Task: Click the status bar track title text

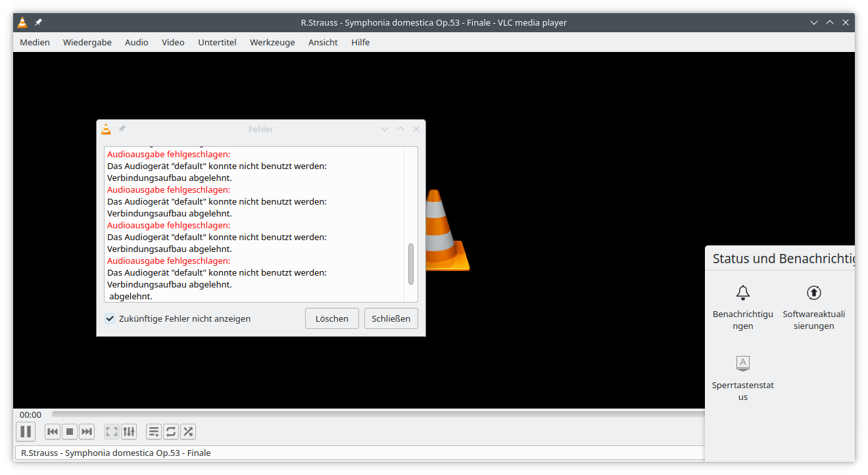Action: tap(116, 453)
